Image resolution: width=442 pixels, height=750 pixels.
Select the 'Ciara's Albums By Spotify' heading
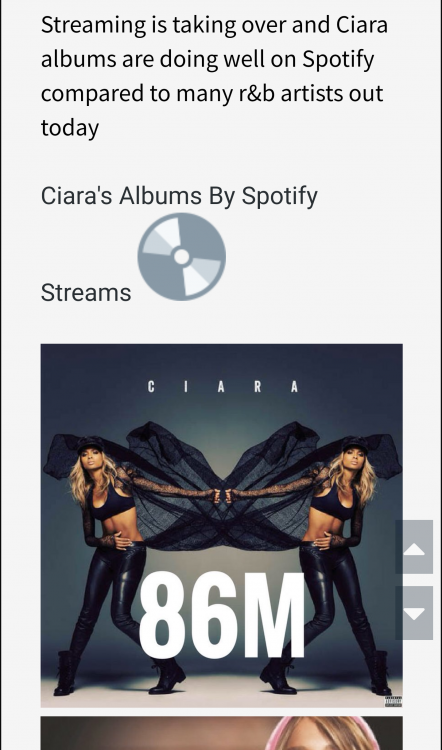click(179, 196)
